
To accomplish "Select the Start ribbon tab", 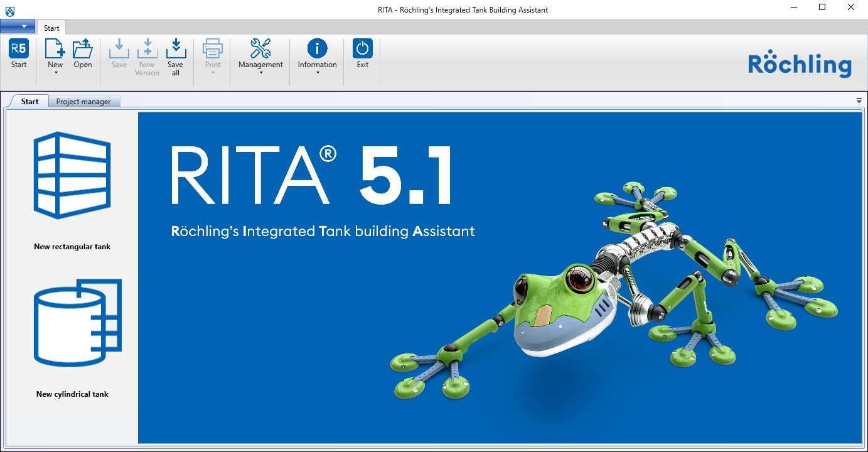I will [51, 28].
